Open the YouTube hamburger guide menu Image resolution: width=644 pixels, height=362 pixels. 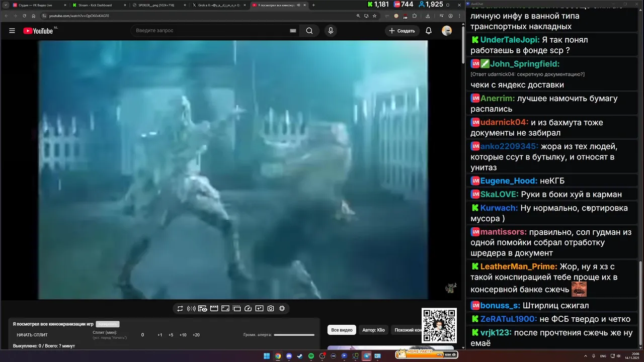click(x=12, y=31)
